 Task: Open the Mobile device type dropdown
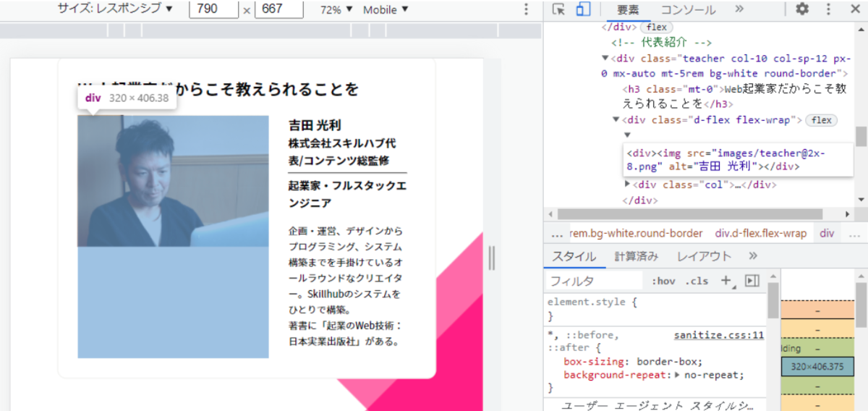pos(386,9)
